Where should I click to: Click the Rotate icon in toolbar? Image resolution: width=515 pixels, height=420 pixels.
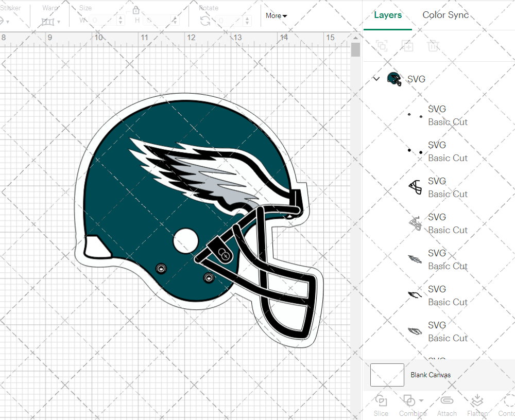click(205, 21)
